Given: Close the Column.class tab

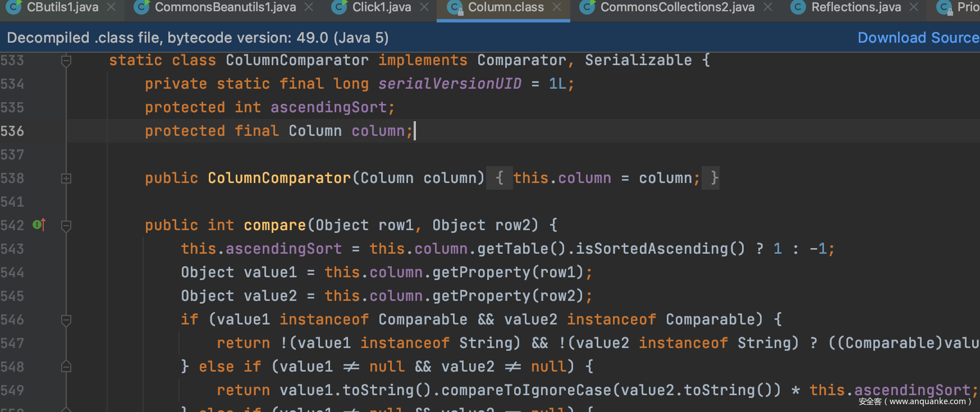Looking at the screenshot, I should point(557,7).
